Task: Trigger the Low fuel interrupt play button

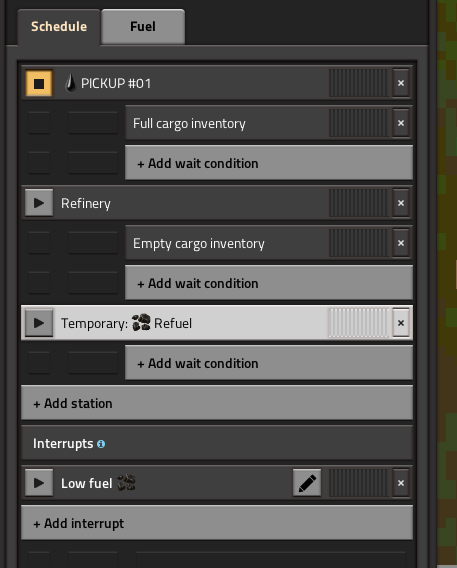Action: point(39,483)
